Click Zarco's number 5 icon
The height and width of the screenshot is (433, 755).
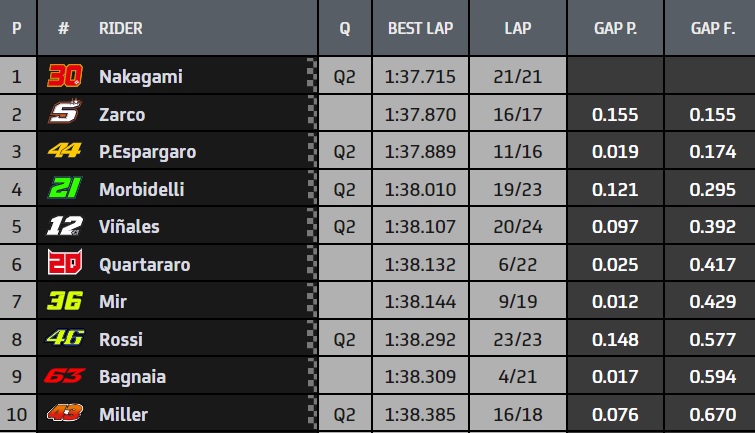[64, 114]
